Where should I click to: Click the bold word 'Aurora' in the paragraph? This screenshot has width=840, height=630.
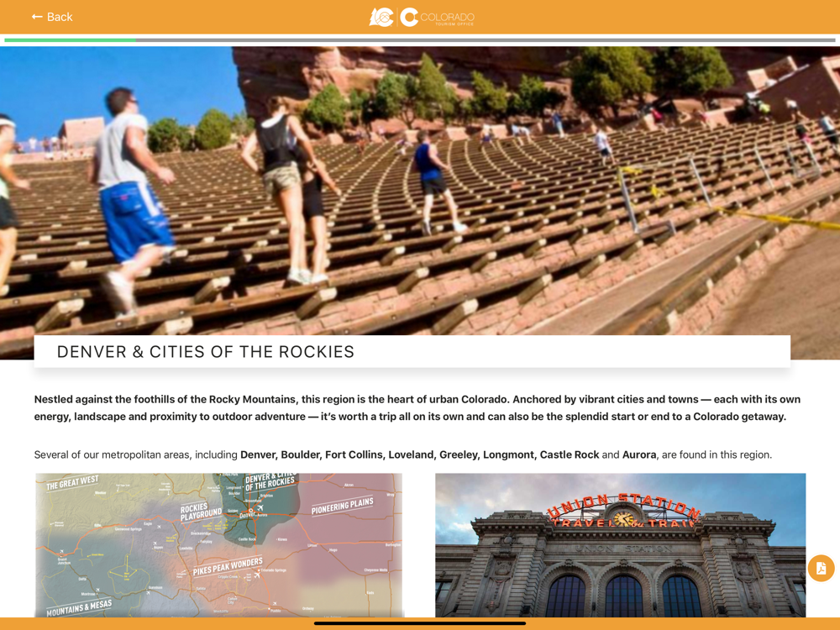click(639, 454)
